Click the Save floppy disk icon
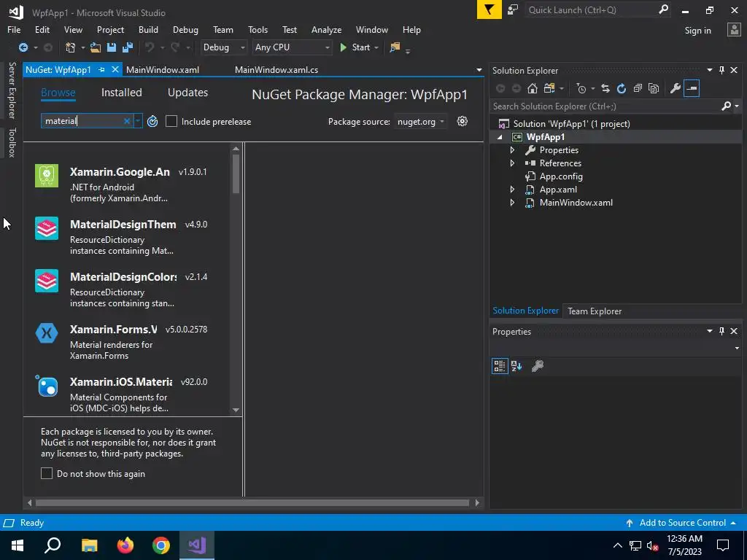The width and height of the screenshot is (747, 560). (112, 47)
